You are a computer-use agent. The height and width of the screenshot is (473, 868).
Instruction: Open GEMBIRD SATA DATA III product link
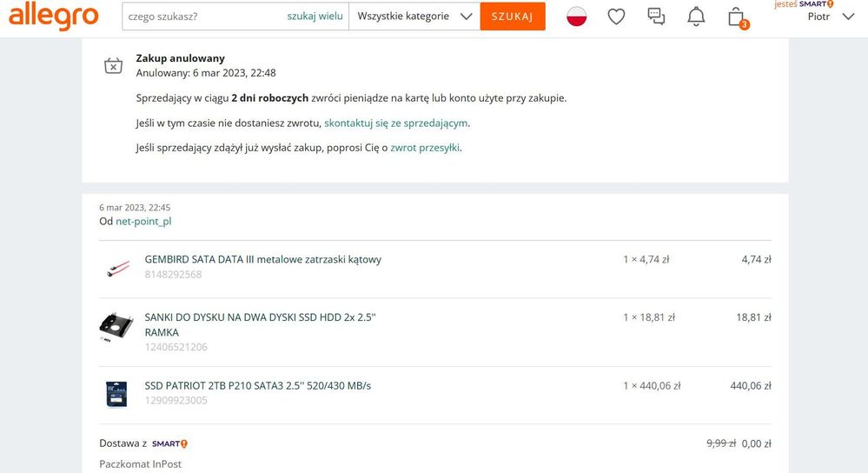[263, 259]
